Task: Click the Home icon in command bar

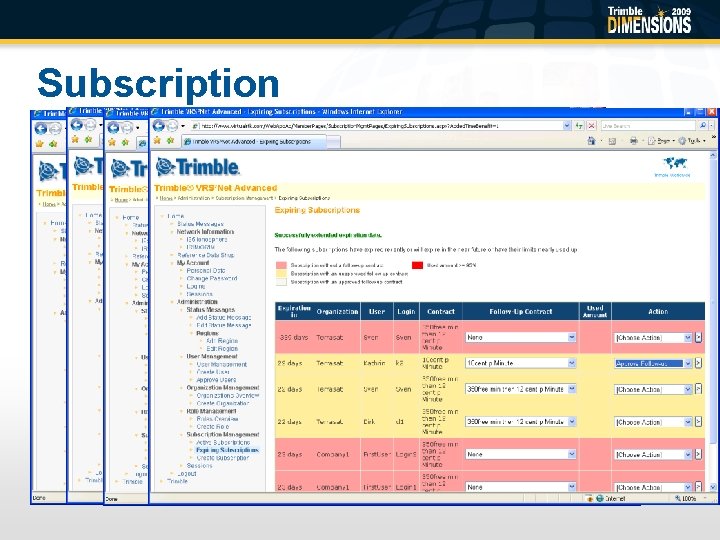Action: [x=592, y=141]
